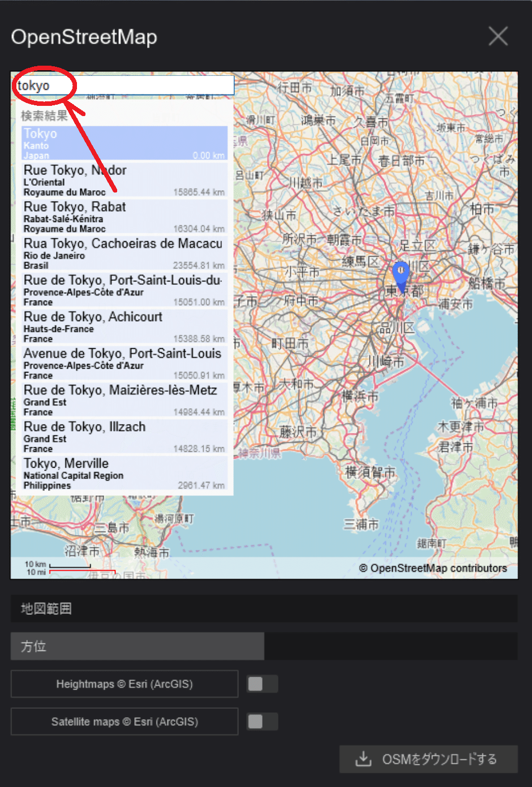Click the tokyo search input field

coord(125,85)
